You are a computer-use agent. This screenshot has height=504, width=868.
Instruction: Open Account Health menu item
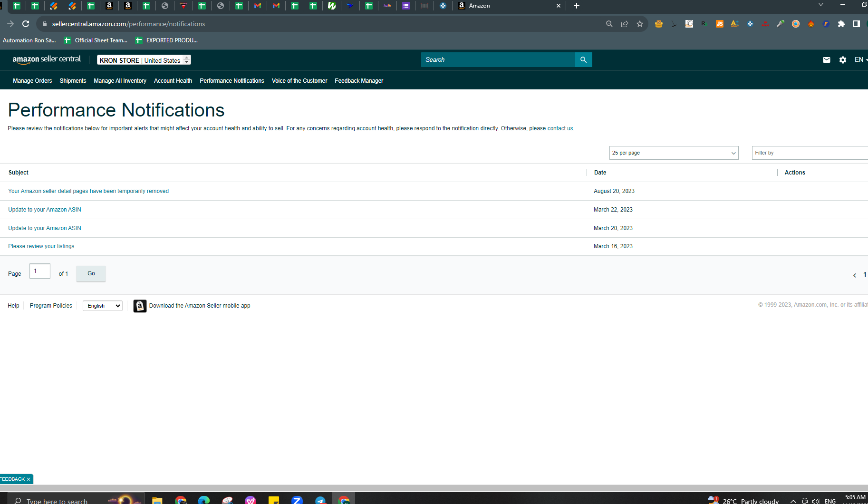click(x=173, y=81)
